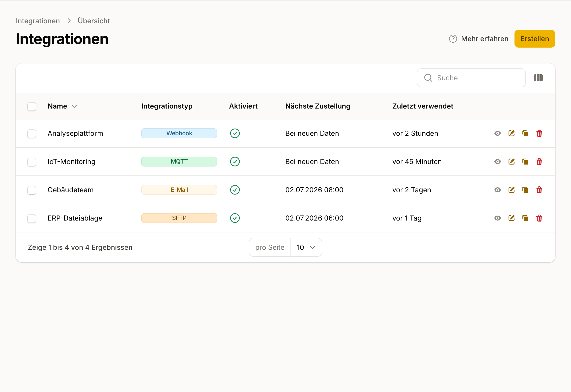Click the Übersicht breadcrumb

(x=94, y=21)
